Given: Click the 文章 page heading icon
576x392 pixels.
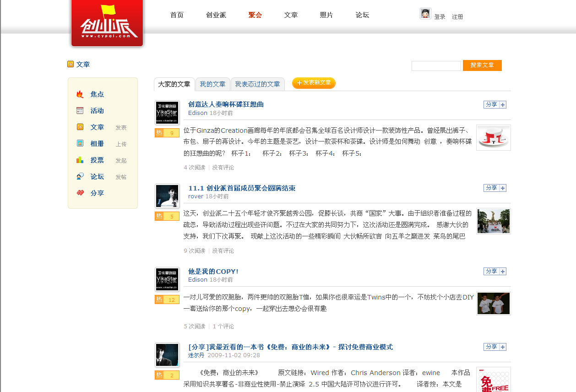Looking at the screenshot, I should [71, 64].
